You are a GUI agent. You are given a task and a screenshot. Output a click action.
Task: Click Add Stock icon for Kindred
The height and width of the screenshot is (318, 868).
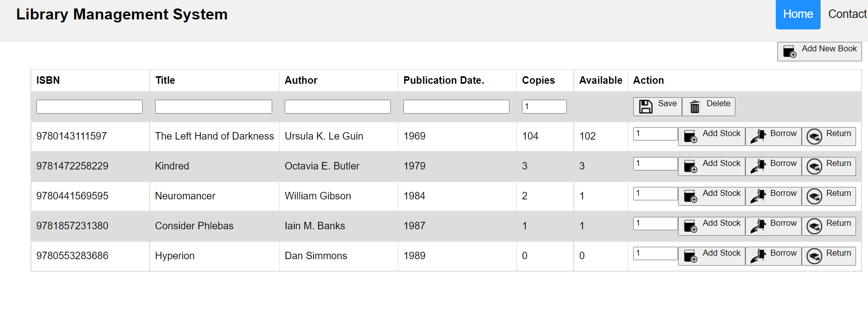(x=691, y=166)
